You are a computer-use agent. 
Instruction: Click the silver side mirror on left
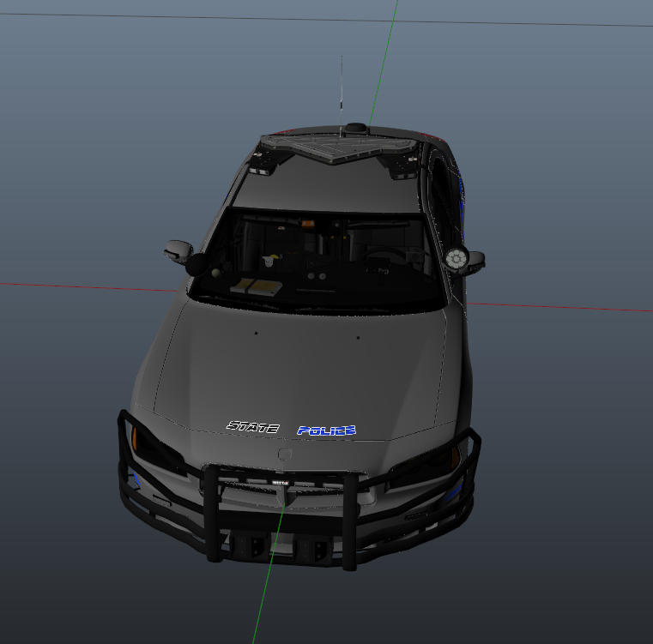click(178, 250)
